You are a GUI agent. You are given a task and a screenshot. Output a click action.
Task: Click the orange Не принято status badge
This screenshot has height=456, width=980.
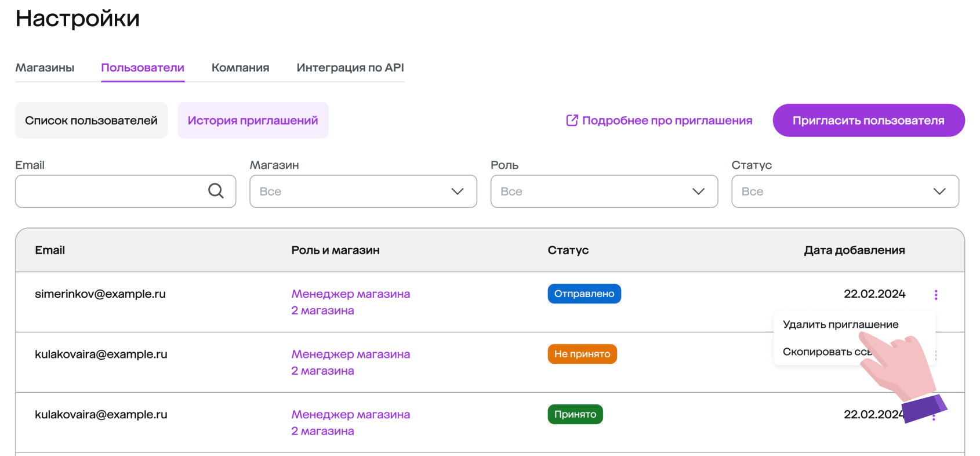582,354
